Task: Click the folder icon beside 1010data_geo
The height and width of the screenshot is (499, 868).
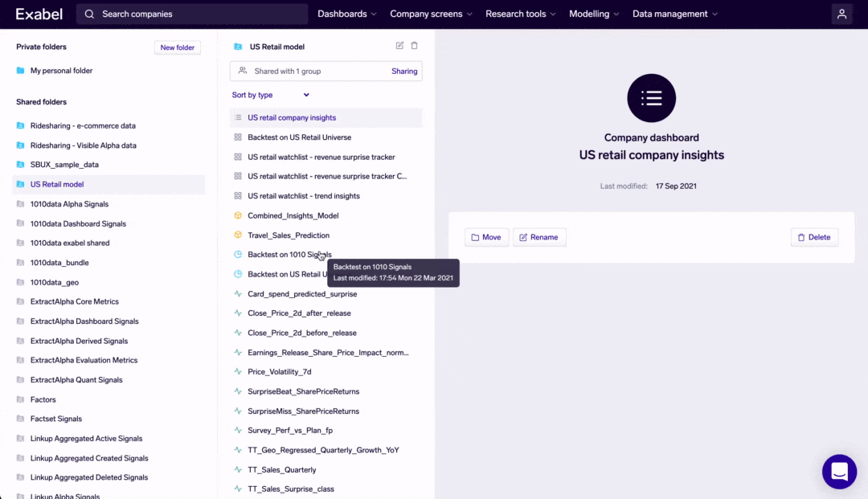Action: pos(20,282)
